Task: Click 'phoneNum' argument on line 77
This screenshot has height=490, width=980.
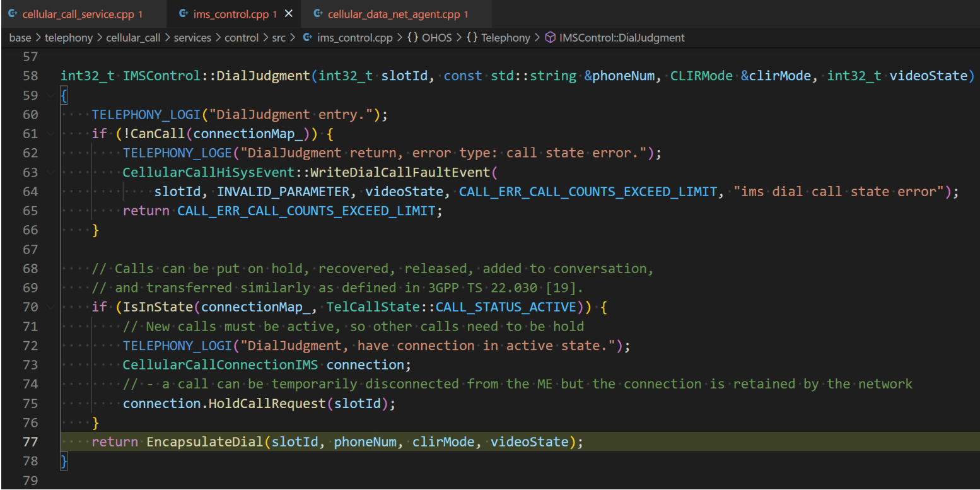Action: coord(365,441)
